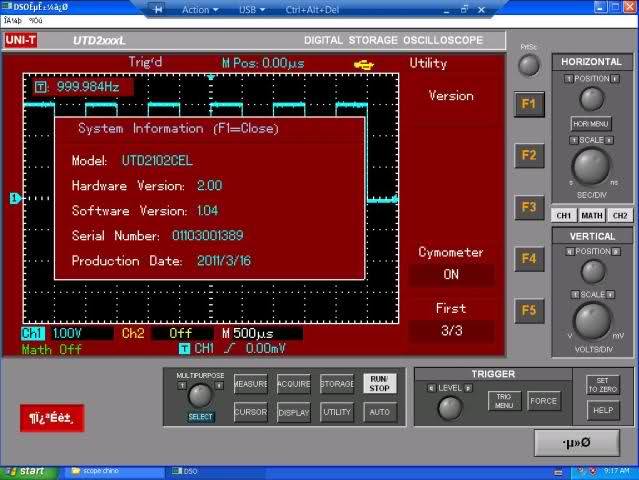Open the first menu bar item
The width and height of the screenshot is (639, 480).
pyautogui.click(x=13, y=20)
